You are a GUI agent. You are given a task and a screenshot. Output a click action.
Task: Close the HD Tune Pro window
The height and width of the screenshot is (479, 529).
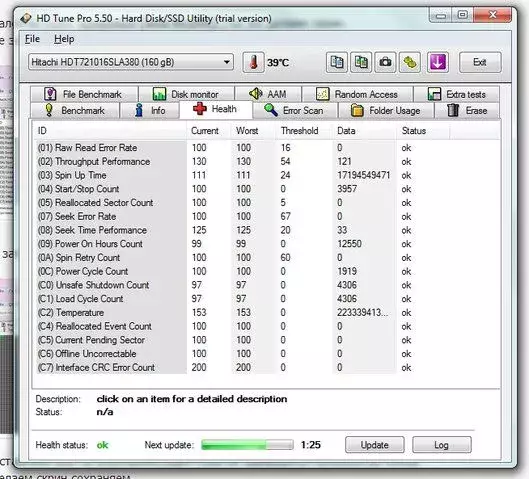(x=492, y=15)
